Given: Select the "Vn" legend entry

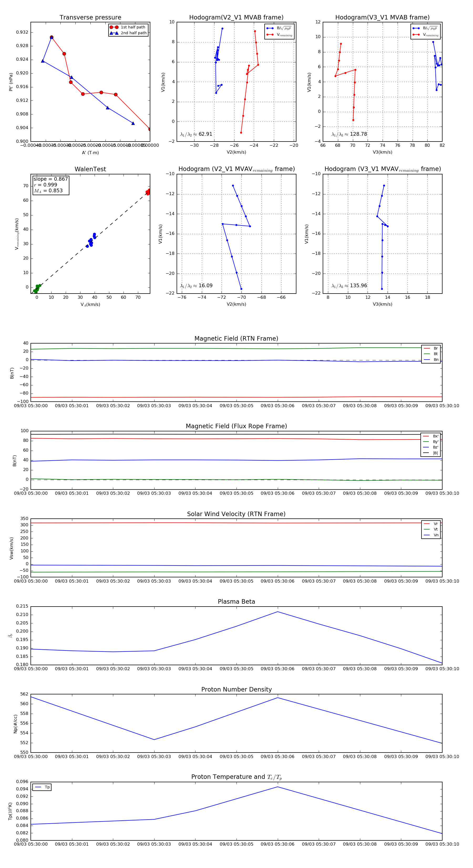Looking at the screenshot, I should click(431, 535).
